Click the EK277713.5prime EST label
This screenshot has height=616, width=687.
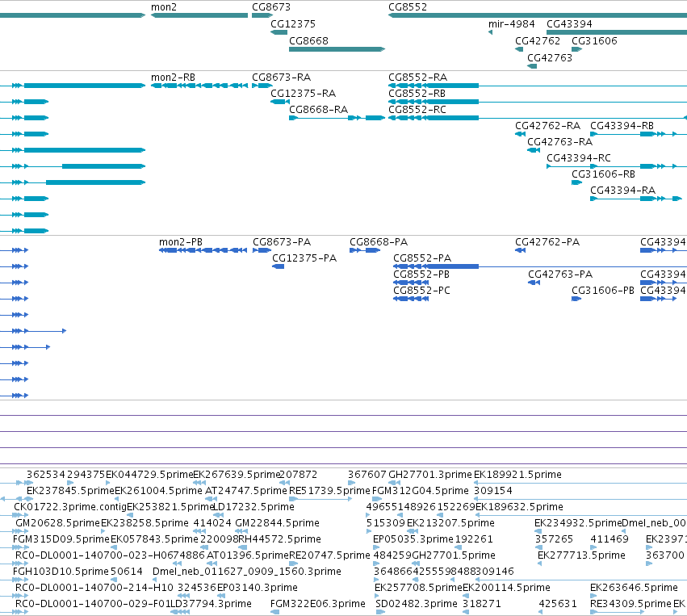[x=581, y=555]
